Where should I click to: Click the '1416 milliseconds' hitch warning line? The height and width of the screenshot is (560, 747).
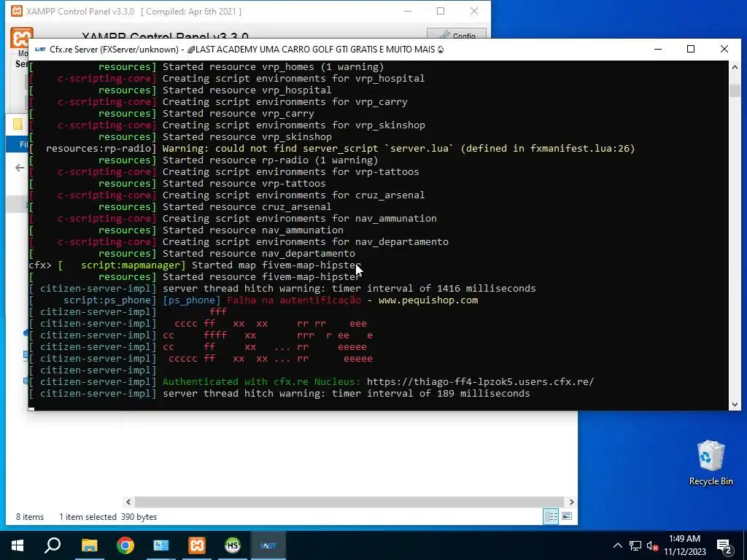pos(349,289)
